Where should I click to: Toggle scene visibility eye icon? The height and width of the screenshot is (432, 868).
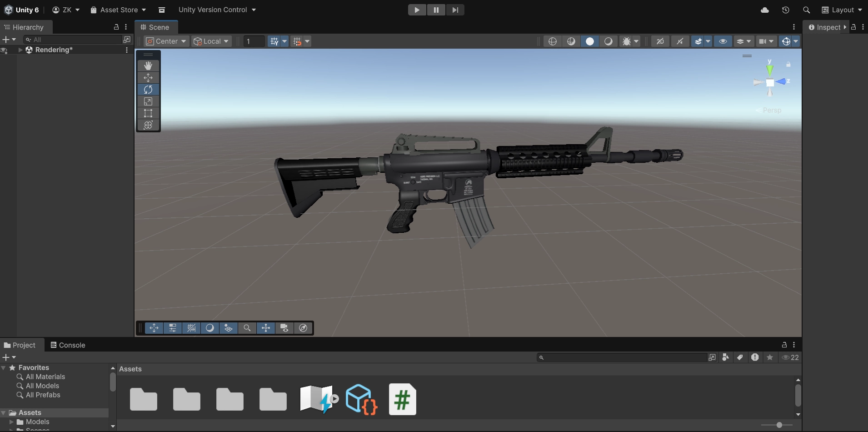[x=723, y=41]
